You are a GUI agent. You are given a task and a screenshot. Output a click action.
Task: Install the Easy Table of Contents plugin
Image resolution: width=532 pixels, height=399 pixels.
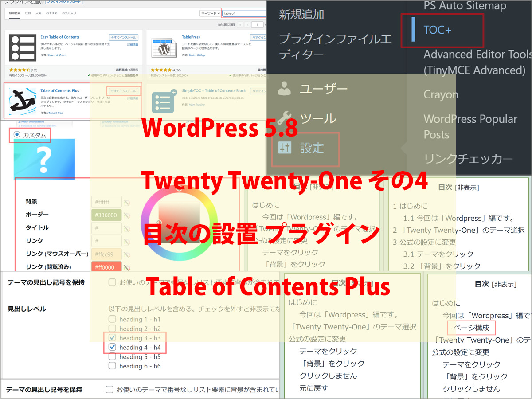pyautogui.click(x=123, y=38)
